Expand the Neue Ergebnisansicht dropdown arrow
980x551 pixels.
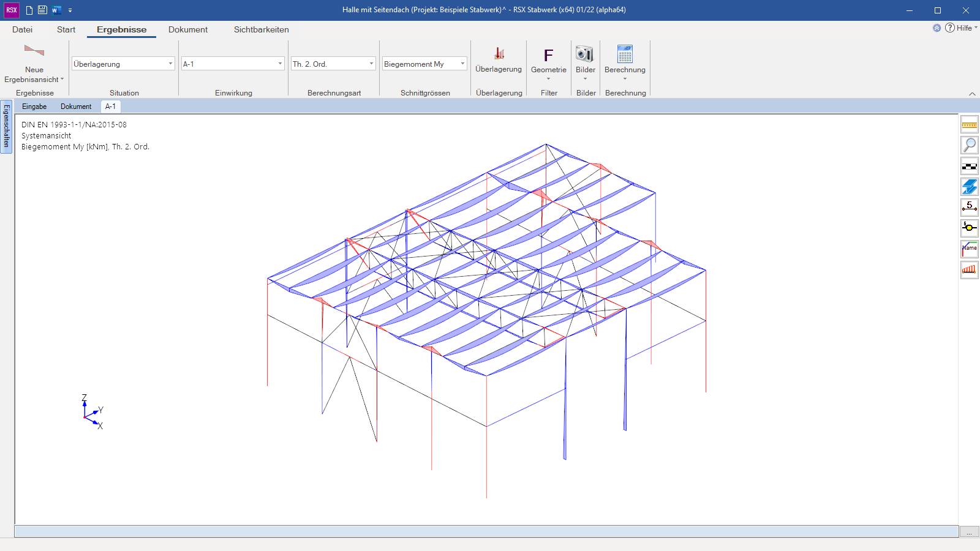click(62, 79)
